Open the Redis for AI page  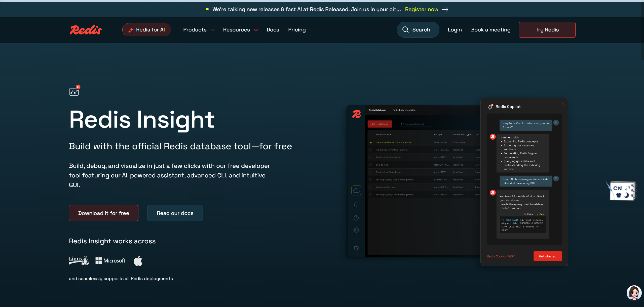[x=146, y=30]
